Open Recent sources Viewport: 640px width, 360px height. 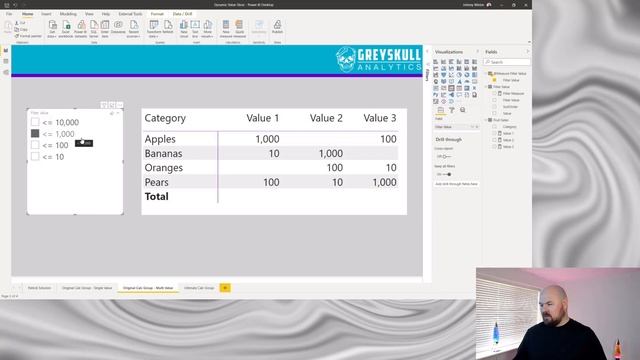(x=133, y=29)
